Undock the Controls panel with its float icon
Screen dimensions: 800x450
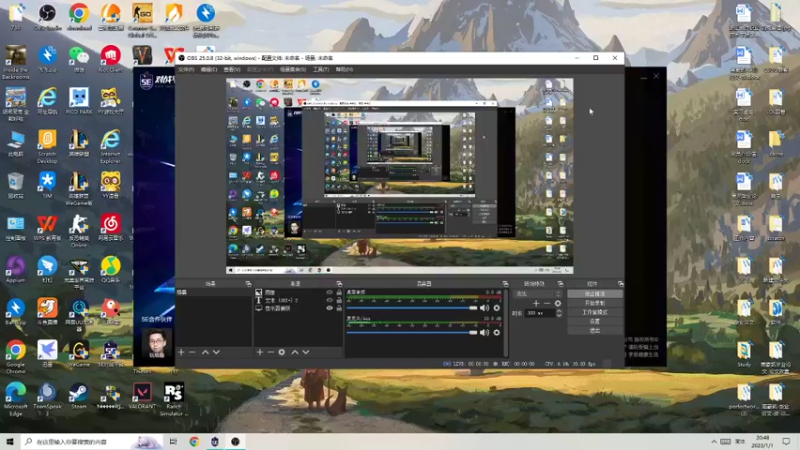pos(620,284)
